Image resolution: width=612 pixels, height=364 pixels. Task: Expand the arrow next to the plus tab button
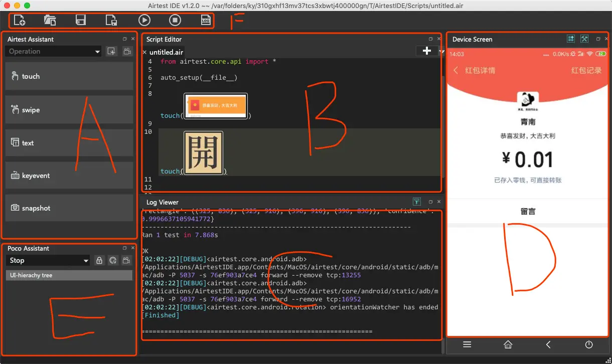(x=441, y=51)
